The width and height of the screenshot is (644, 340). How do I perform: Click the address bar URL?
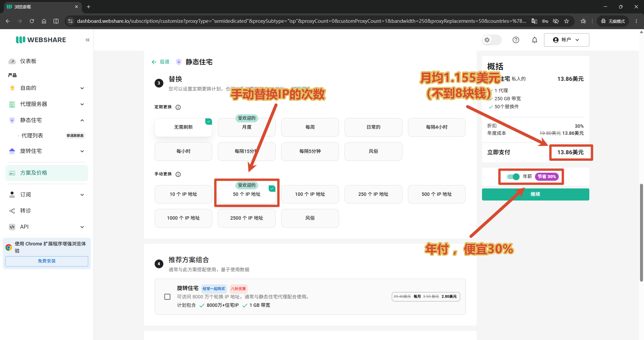click(x=301, y=21)
